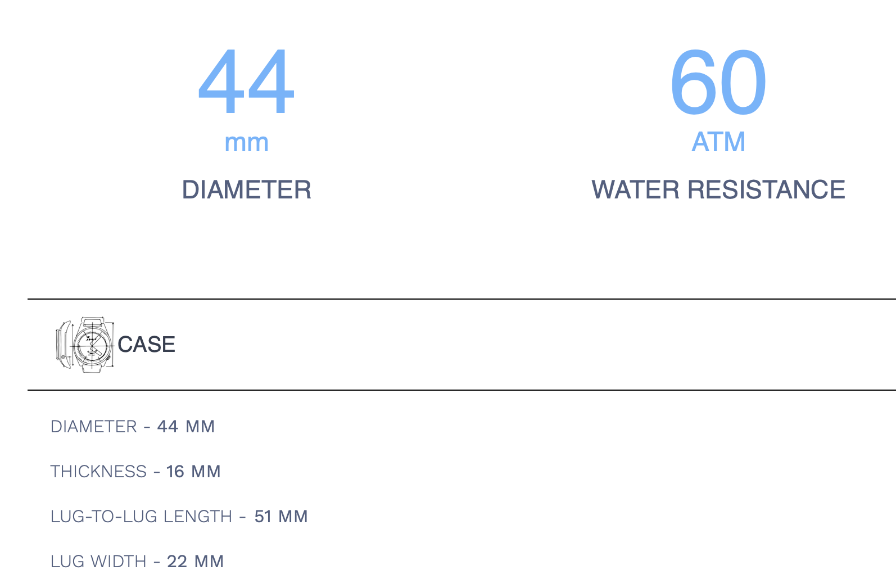Click the side-profile watch sketch in icon
This screenshot has width=896, height=588.
coord(63,345)
